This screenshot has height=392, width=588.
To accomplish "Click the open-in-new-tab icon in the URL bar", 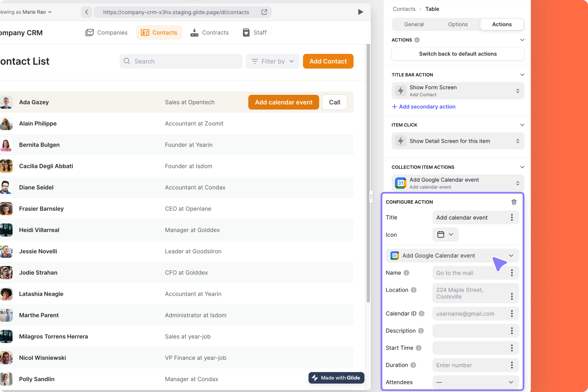I will 264,12.
